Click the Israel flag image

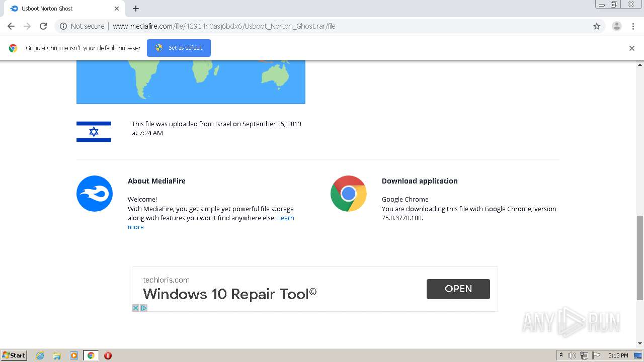(x=94, y=132)
